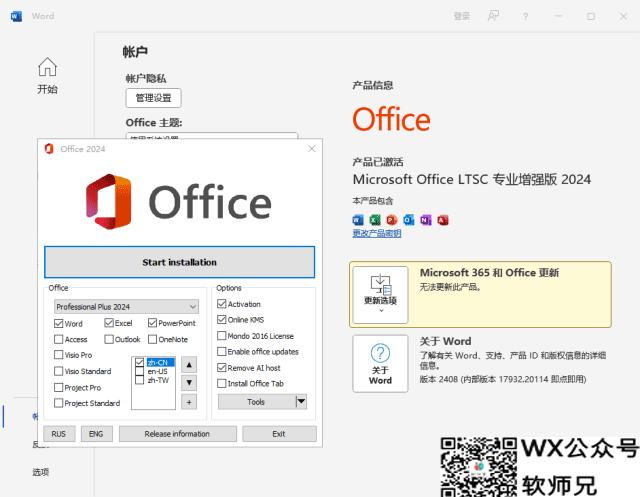Check the Visio Standard option
This screenshot has height=497, width=640.
coord(58,371)
